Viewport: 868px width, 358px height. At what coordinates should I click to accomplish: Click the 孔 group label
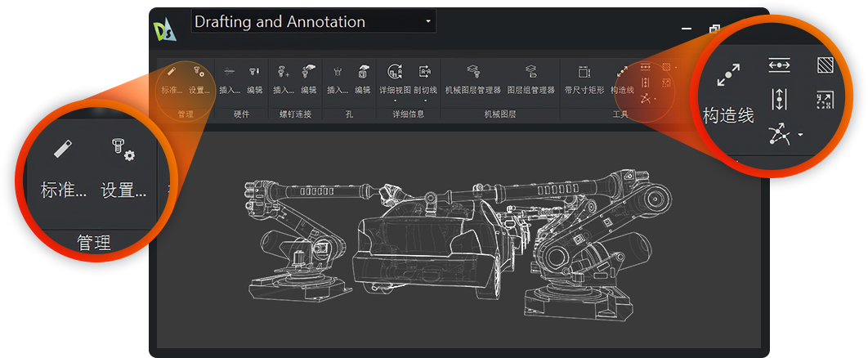coord(349,114)
